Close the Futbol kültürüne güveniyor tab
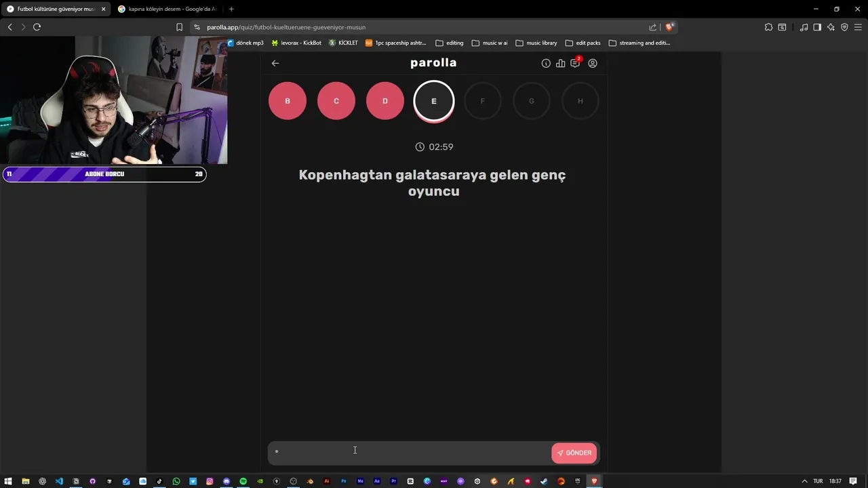The width and height of the screenshot is (868, 488). (x=104, y=9)
